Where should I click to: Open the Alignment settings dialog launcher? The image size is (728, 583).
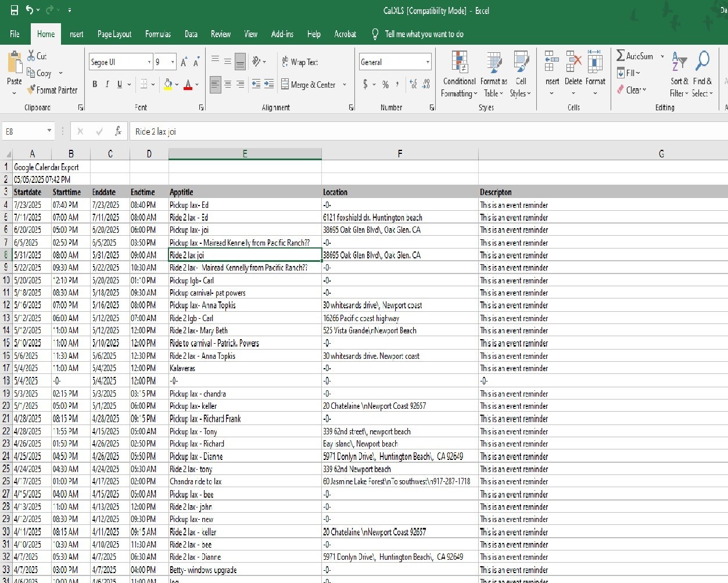(x=351, y=107)
